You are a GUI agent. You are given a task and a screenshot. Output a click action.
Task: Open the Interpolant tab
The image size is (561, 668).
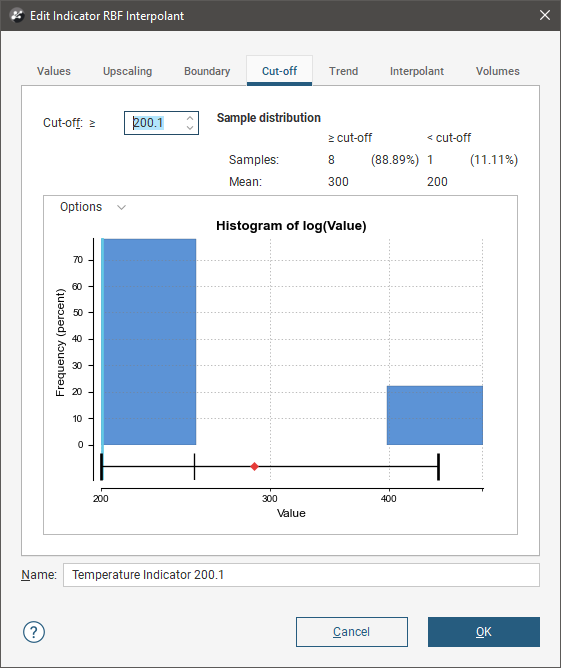(x=417, y=71)
